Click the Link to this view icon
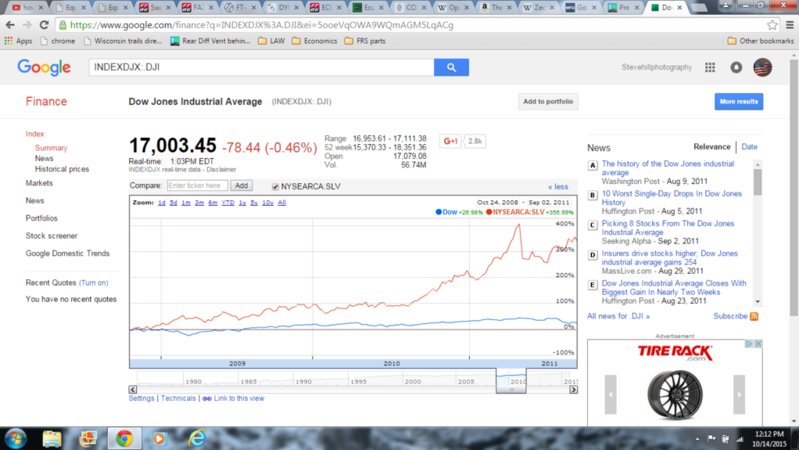Image resolution: width=799 pixels, height=450 pixels. [x=207, y=399]
